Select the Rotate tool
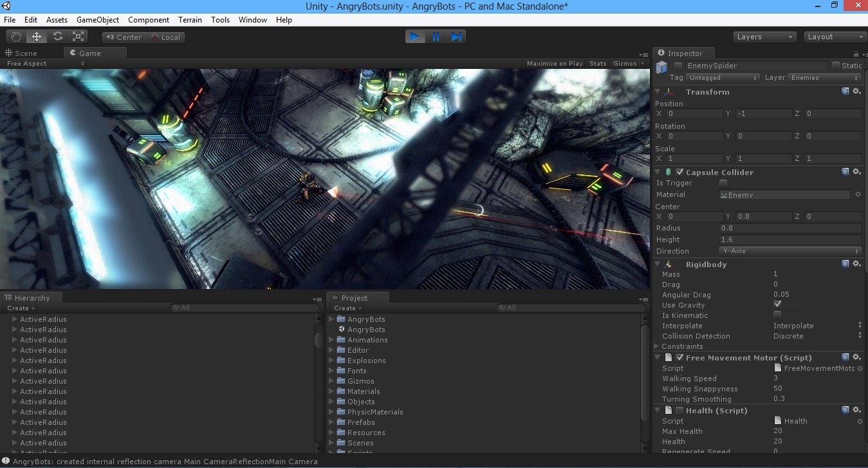The image size is (868, 468). coord(57,36)
